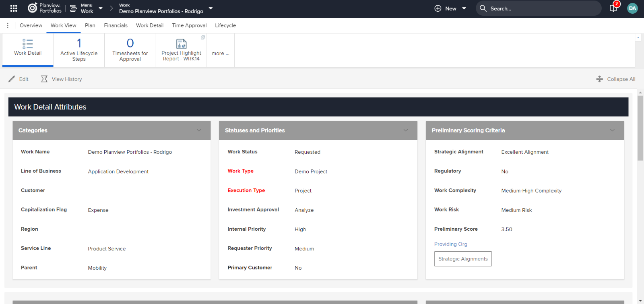Open the app launcher grid icon
This screenshot has height=304, width=644.
[14, 8]
